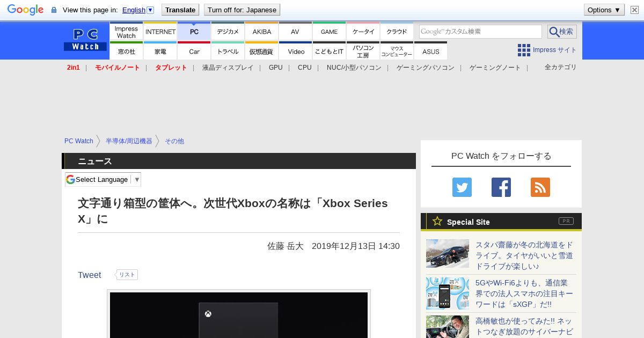The image size is (644, 338).
Task: Follow PC Watch on Facebook icon
Action: pyautogui.click(x=501, y=187)
